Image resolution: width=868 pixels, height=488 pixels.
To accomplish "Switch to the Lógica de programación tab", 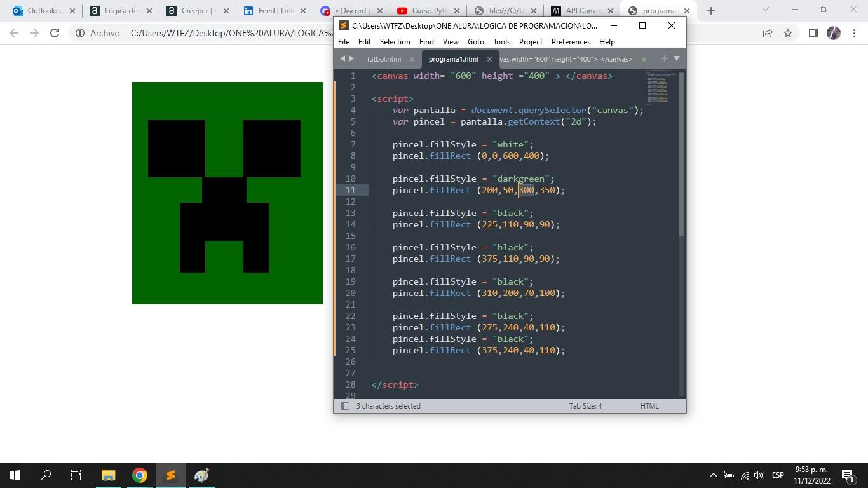I will (x=114, y=11).
